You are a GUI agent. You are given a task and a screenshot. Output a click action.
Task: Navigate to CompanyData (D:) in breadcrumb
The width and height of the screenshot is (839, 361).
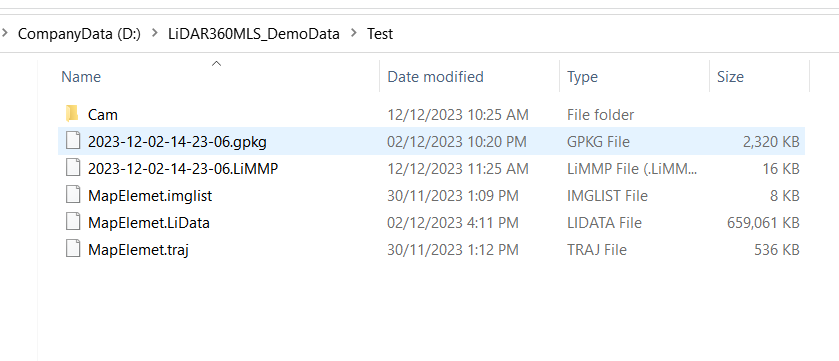(79, 34)
